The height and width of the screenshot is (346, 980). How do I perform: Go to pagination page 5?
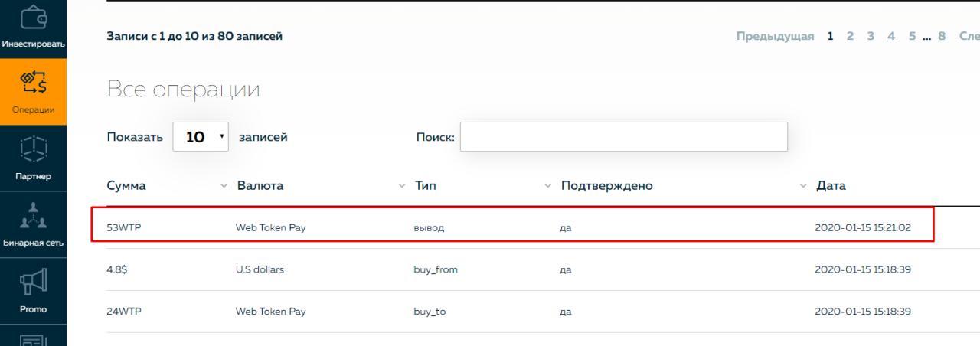[912, 36]
